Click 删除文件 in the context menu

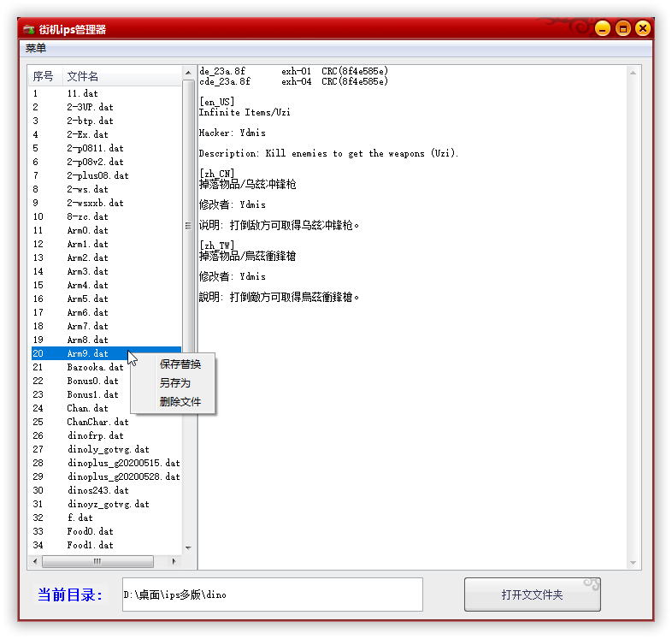[x=180, y=402]
